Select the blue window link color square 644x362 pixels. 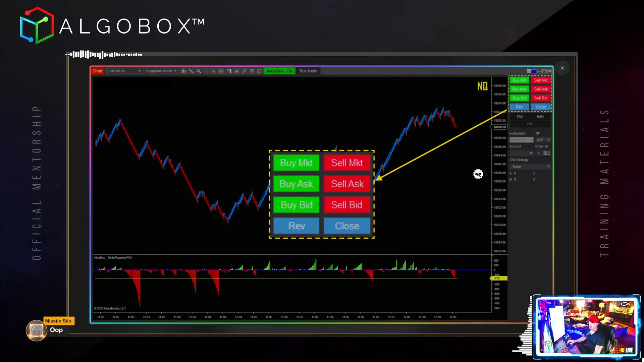[534, 71]
